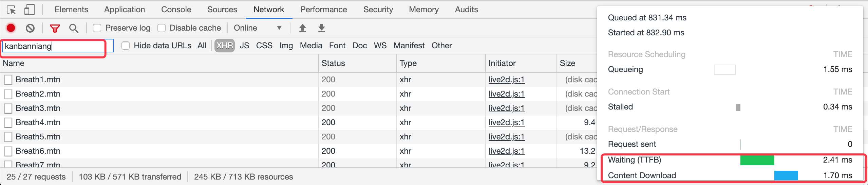Open the Online throttling dropdown
868x185 pixels.
coord(258,28)
